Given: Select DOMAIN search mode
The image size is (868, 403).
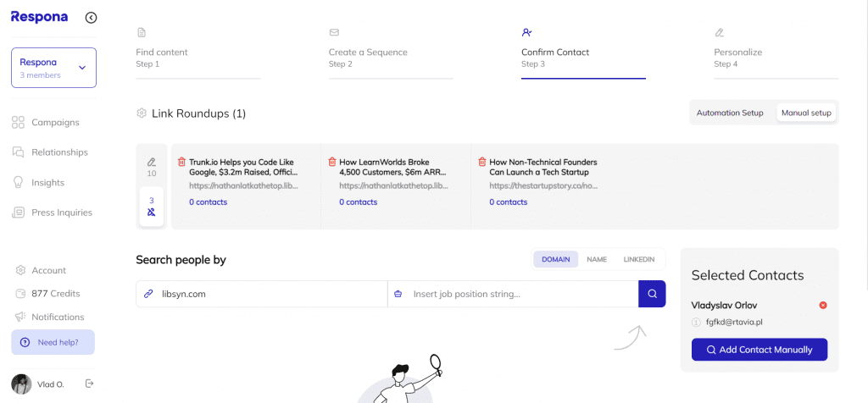Looking at the screenshot, I should pyautogui.click(x=556, y=259).
